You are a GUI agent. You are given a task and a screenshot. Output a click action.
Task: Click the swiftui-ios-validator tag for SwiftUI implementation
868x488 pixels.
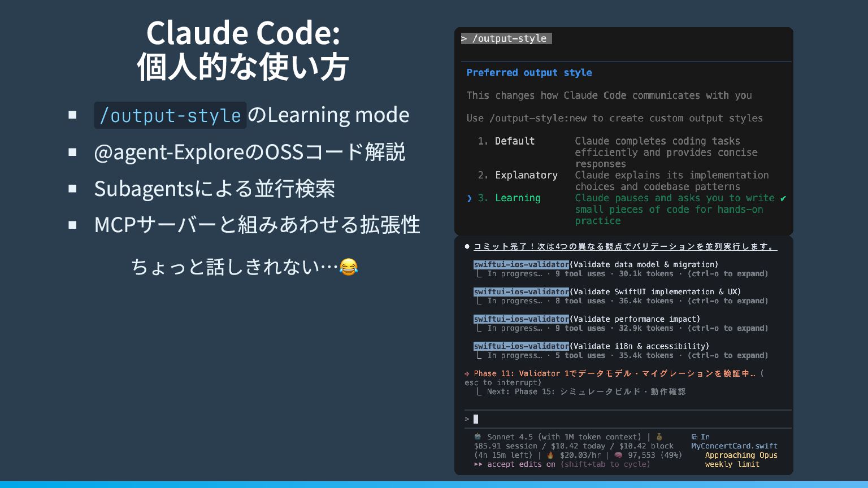pos(521,291)
